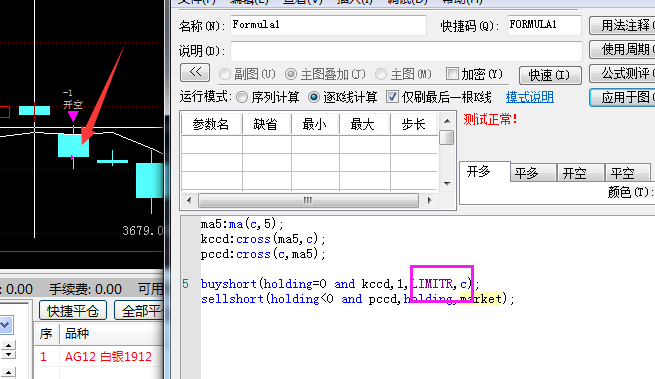Click the 步长 column header
This screenshot has height=379, width=655.
tap(414, 124)
